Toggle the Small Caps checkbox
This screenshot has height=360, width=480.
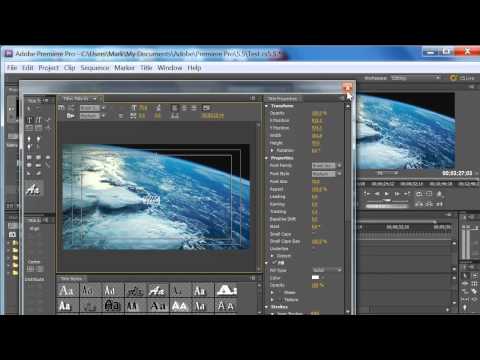pyautogui.click(x=314, y=234)
